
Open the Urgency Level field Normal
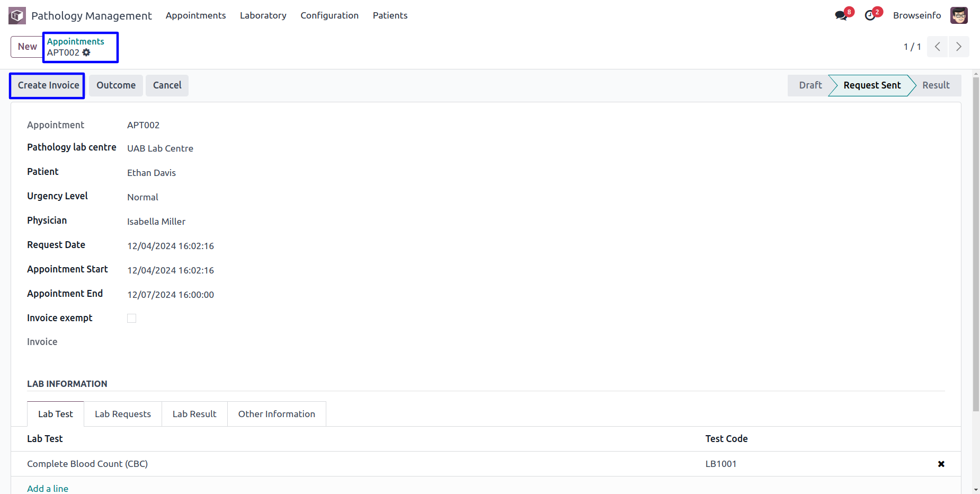pos(142,197)
